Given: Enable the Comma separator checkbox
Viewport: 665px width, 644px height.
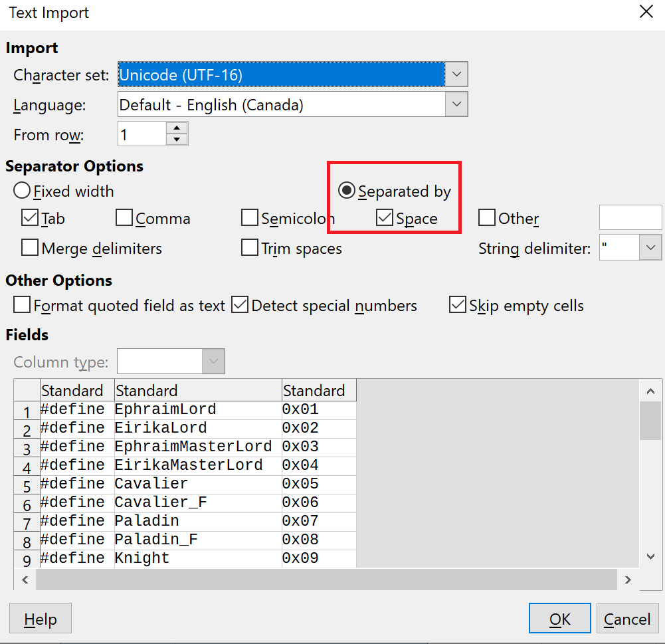Looking at the screenshot, I should coord(124,217).
